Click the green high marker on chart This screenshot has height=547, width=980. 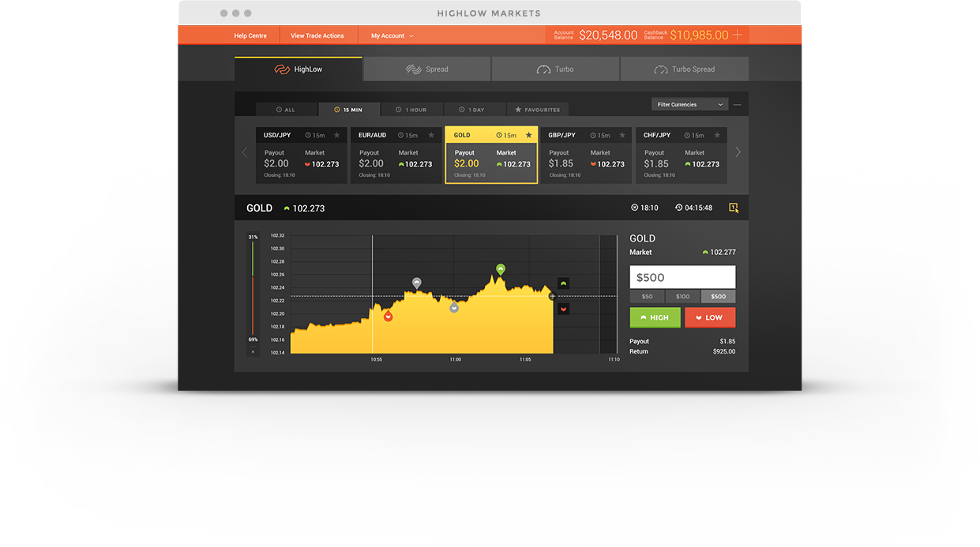(x=500, y=269)
